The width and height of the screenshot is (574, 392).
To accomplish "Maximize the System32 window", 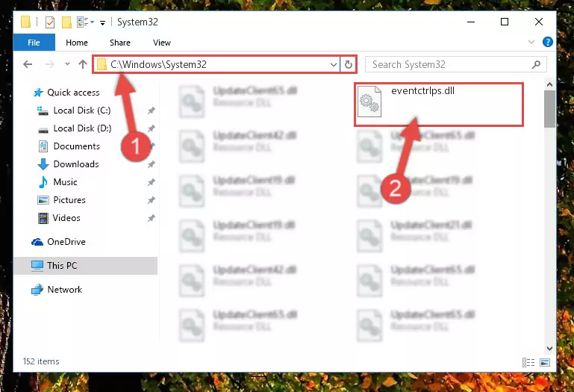I will click(505, 22).
